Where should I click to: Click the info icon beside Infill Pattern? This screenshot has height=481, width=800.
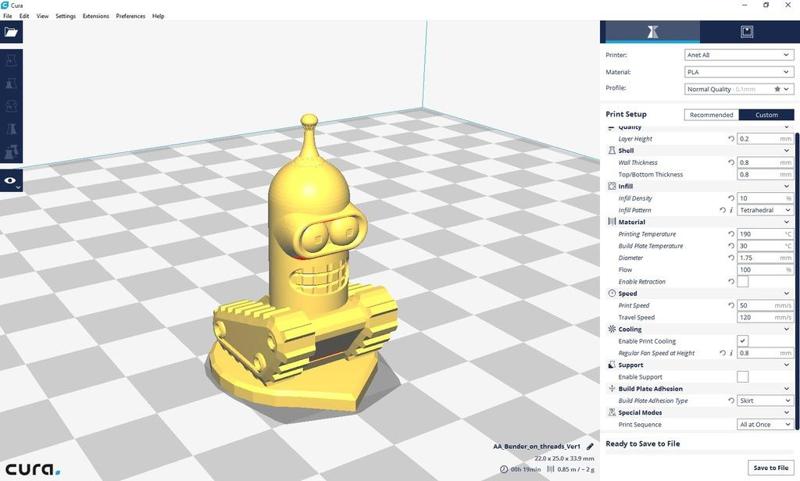click(x=731, y=210)
